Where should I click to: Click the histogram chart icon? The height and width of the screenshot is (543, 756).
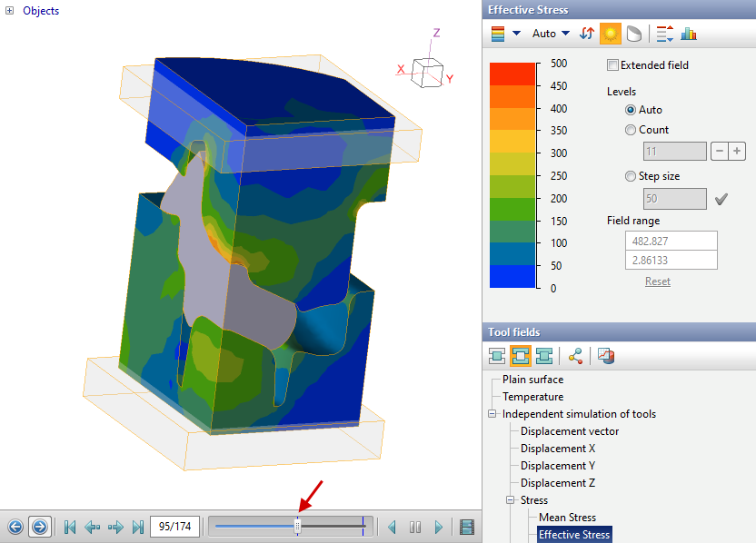(x=689, y=34)
